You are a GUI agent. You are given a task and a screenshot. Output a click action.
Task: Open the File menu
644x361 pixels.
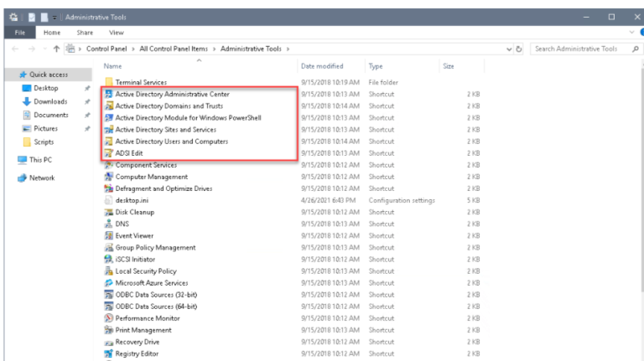tap(16, 33)
